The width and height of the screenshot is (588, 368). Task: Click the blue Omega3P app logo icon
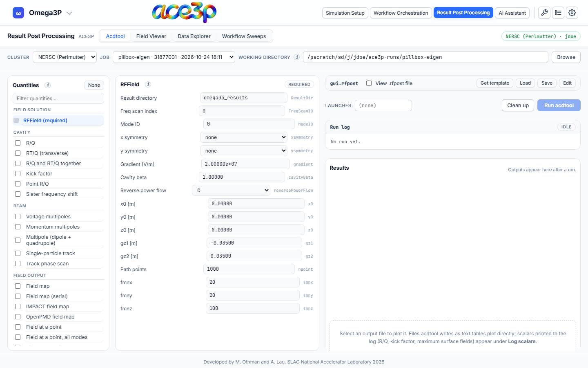click(x=18, y=13)
